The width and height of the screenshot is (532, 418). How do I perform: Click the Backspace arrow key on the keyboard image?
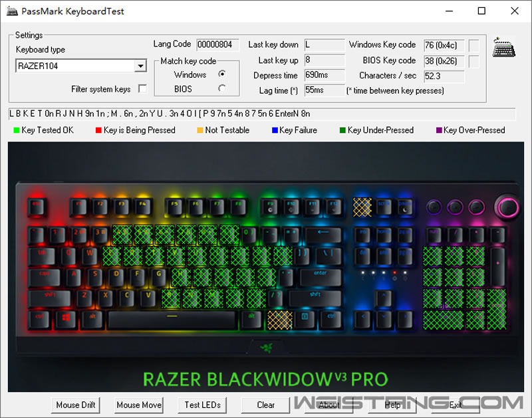pos(323,235)
